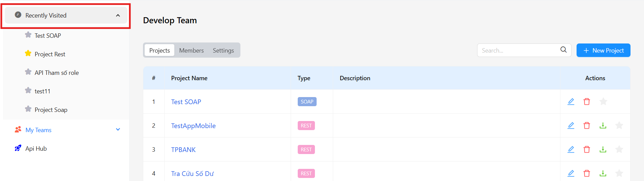Switch to the Projects tab
The width and height of the screenshot is (644, 181).
tap(159, 50)
